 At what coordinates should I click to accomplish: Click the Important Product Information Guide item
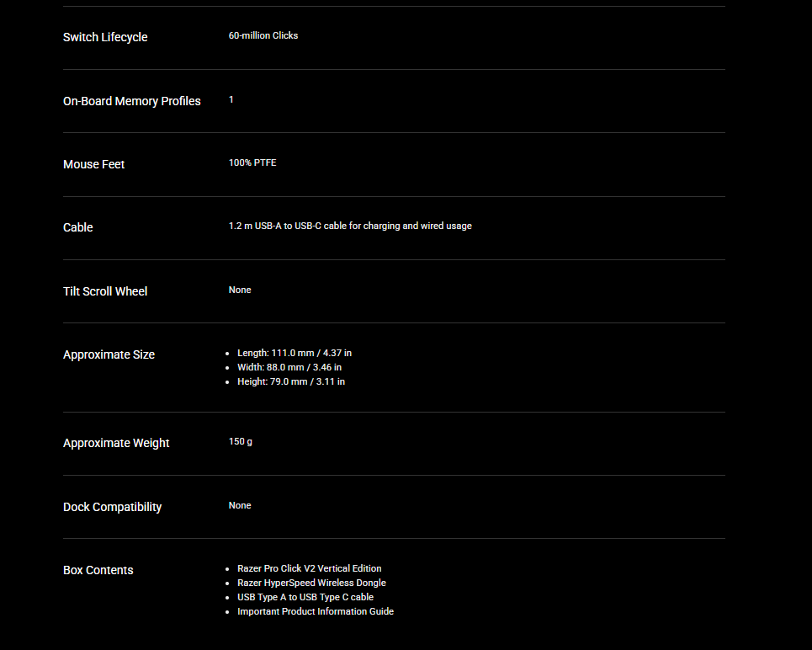pyautogui.click(x=316, y=611)
